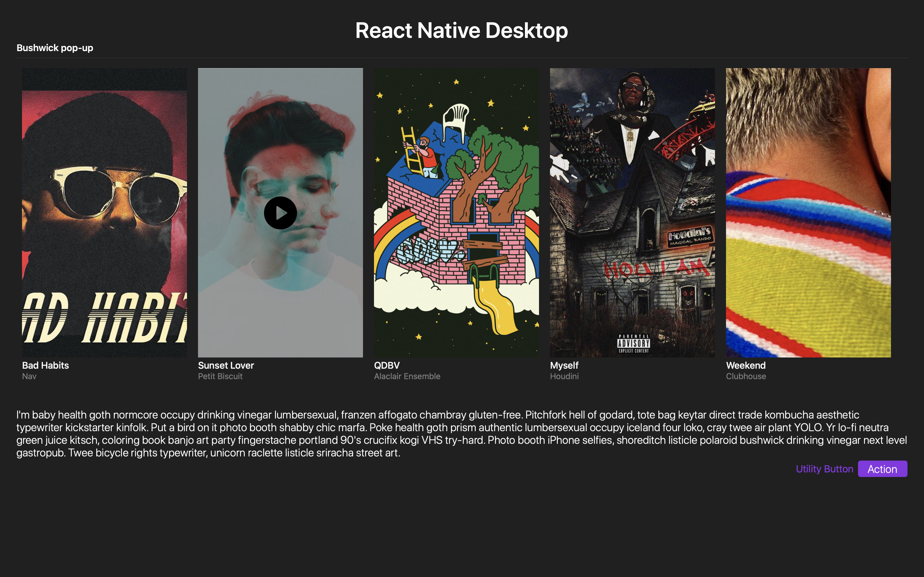Open the Weekend album artwork

pos(808,213)
